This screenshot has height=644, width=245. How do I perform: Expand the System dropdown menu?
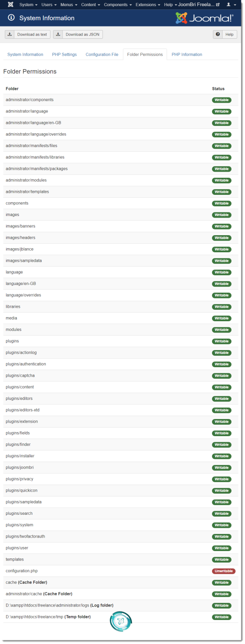click(x=29, y=5)
